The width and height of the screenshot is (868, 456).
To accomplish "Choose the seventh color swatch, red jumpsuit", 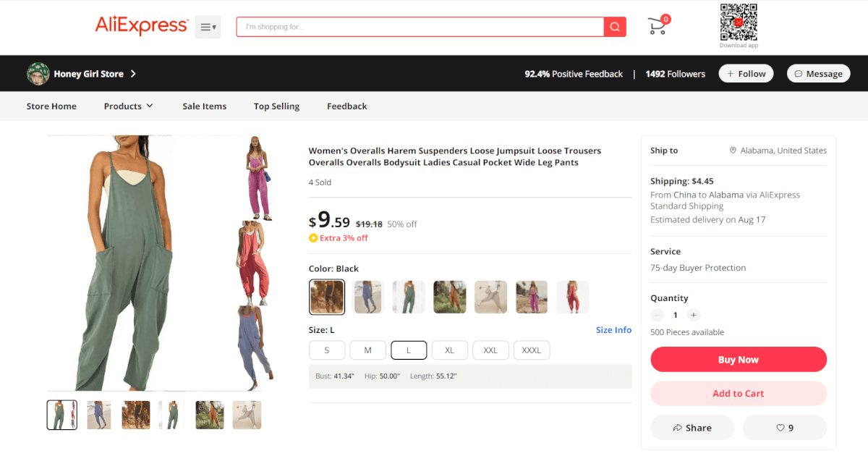I will (573, 297).
